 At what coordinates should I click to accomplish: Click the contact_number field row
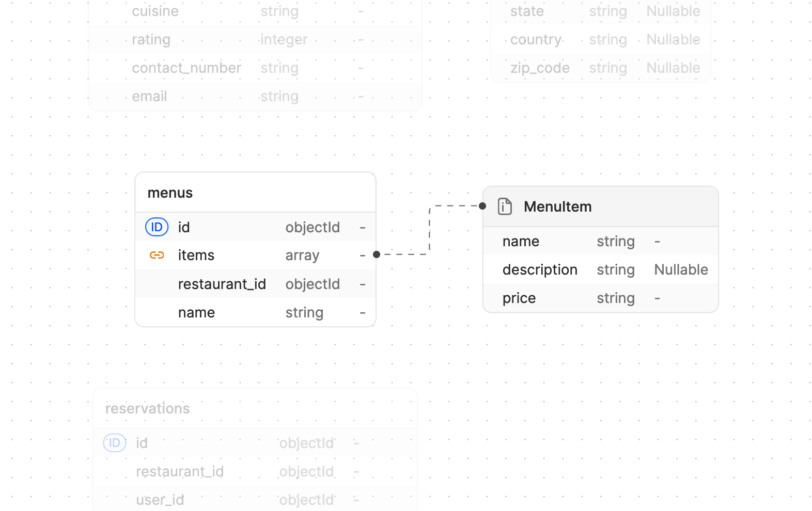coord(255,68)
